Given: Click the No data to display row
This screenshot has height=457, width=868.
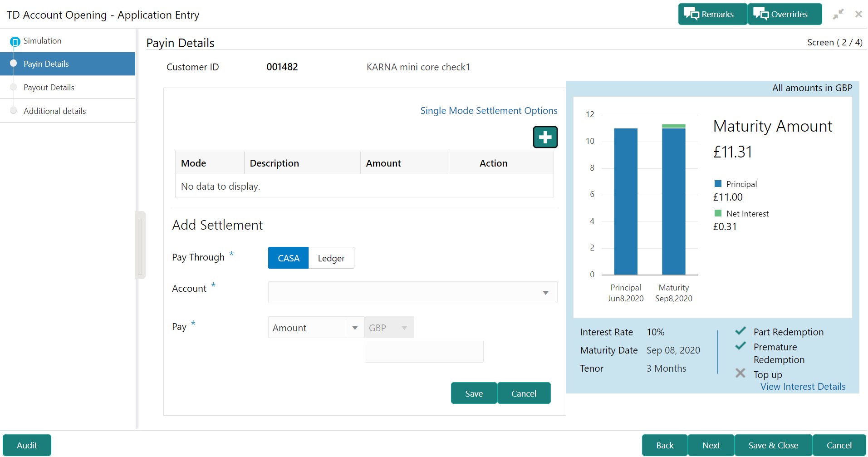Looking at the screenshot, I should pyautogui.click(x=364, y=186).
